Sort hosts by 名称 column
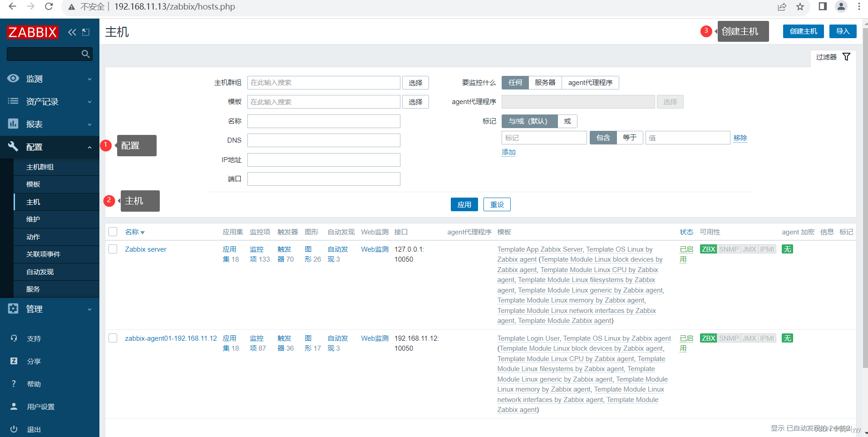Viewport: 868px width, 437px height. (135, 232)
